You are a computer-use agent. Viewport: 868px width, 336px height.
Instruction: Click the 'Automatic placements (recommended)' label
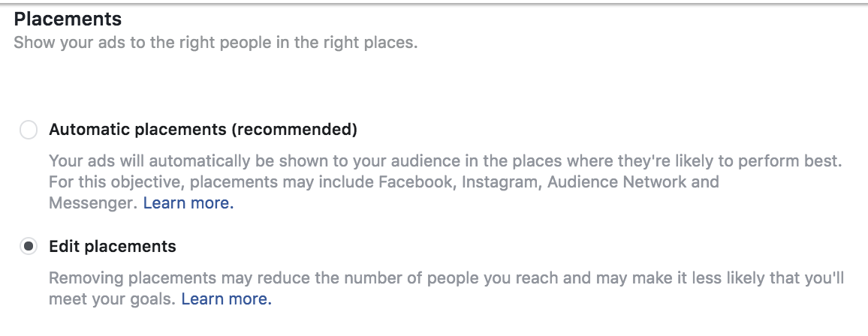pyautogui.click(x=203, y=130)
